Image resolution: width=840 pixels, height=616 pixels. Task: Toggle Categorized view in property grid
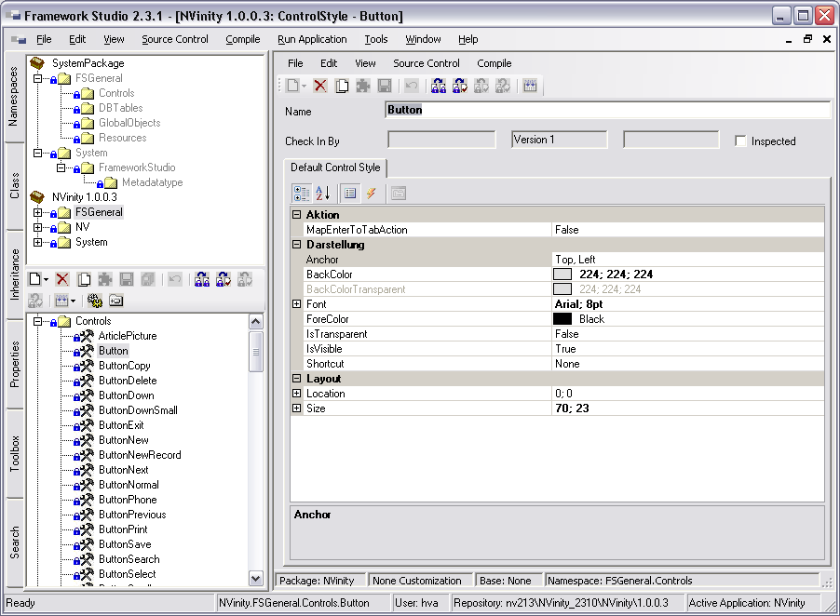tap(302, 194)
